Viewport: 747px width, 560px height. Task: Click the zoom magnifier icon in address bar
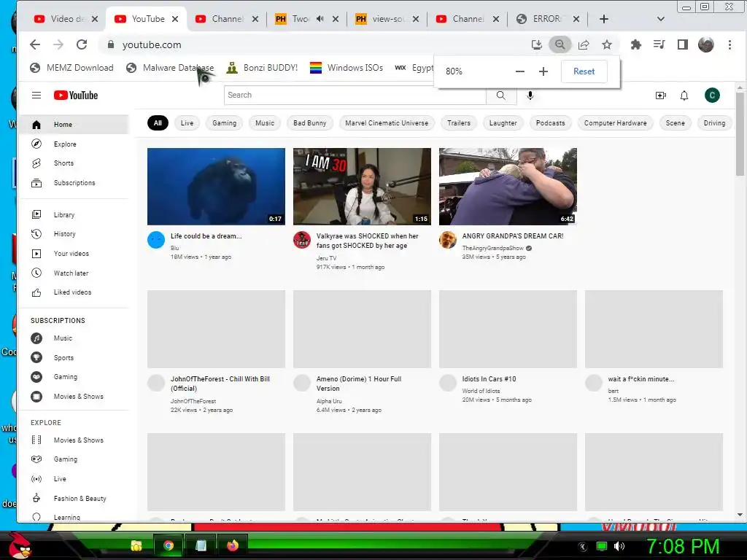click(560, 44)
